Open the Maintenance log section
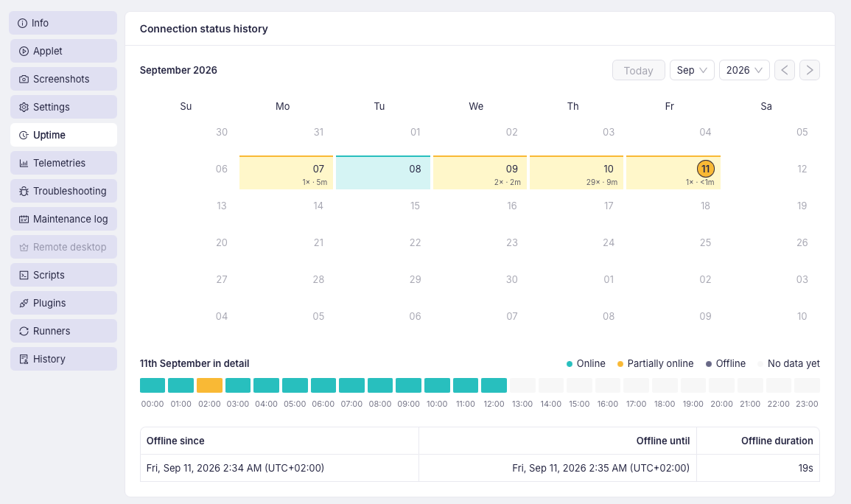Screen dimensions: 851x504 tap(63, 219)
